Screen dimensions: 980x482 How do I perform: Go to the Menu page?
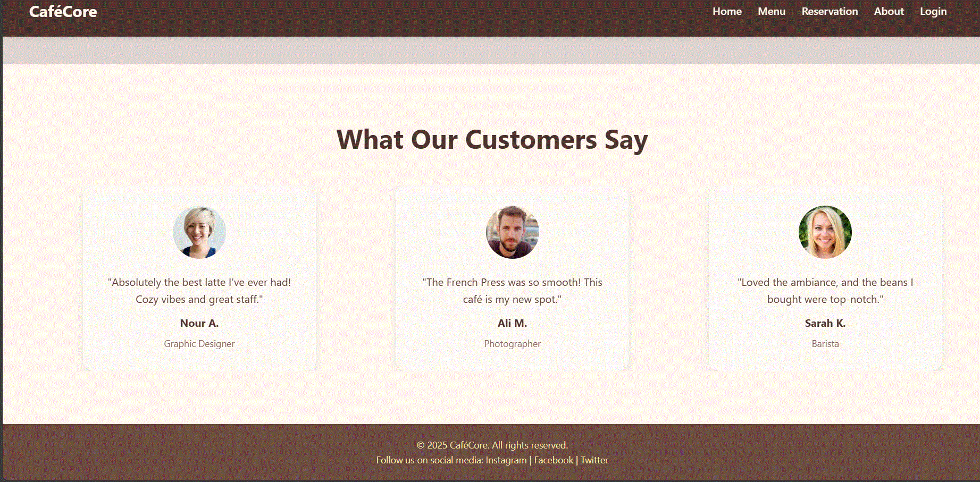[772, 11]
